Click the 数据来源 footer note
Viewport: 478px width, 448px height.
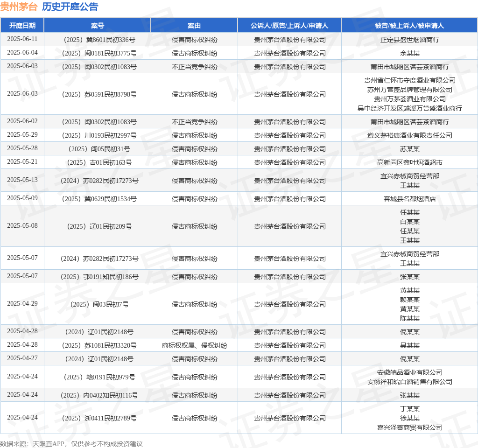point(71,444)
